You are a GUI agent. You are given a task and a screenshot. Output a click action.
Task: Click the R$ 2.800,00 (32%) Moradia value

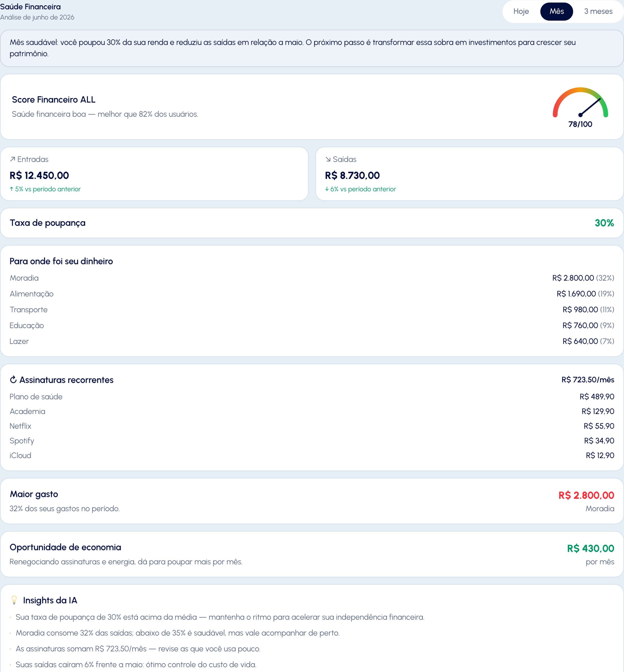click(583, 278)
